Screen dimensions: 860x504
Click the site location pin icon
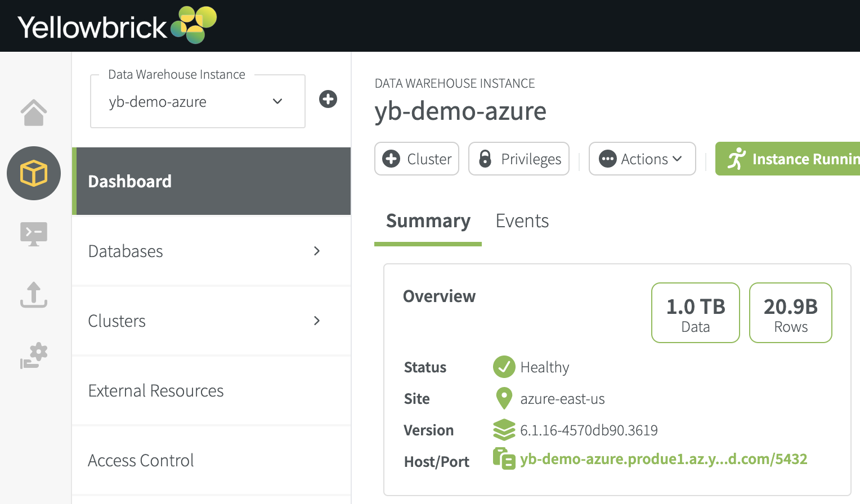point(504,398)
